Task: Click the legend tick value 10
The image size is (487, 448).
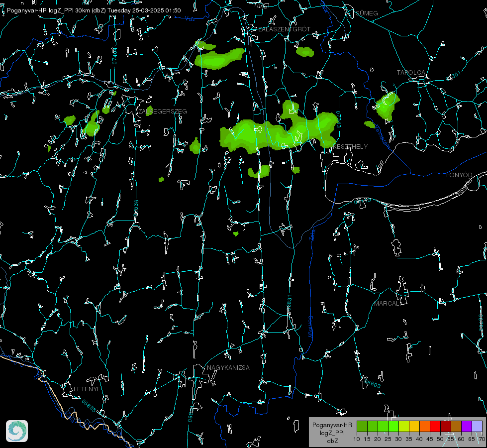Action: 357,439
